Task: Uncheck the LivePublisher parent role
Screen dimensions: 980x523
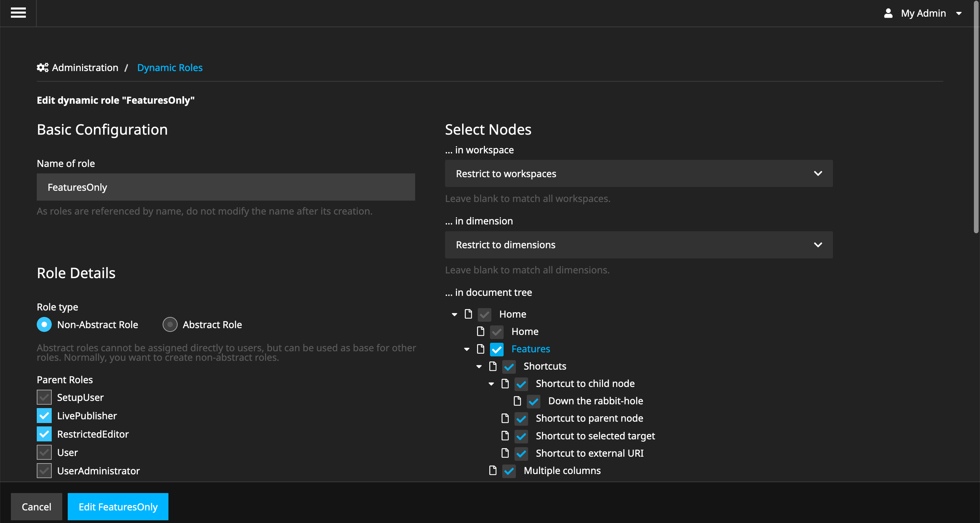Action: 44,416
